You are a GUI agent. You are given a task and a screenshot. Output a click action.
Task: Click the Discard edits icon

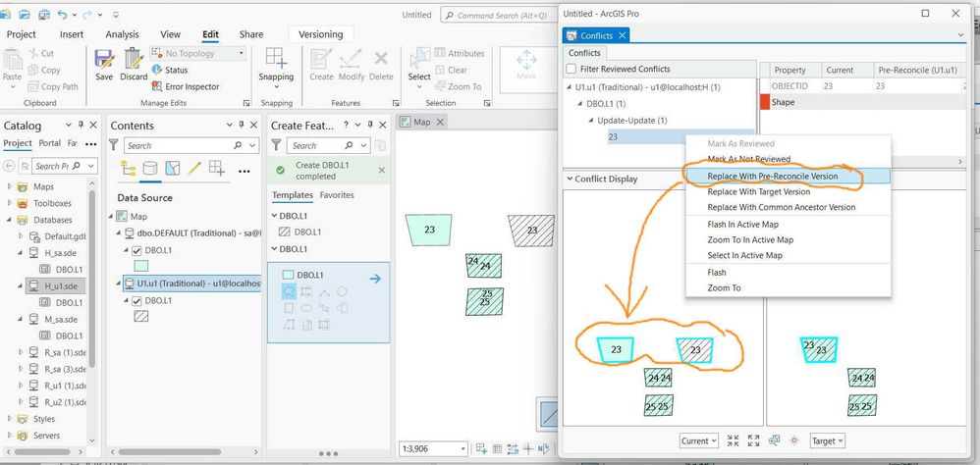(x=134, y=59)
